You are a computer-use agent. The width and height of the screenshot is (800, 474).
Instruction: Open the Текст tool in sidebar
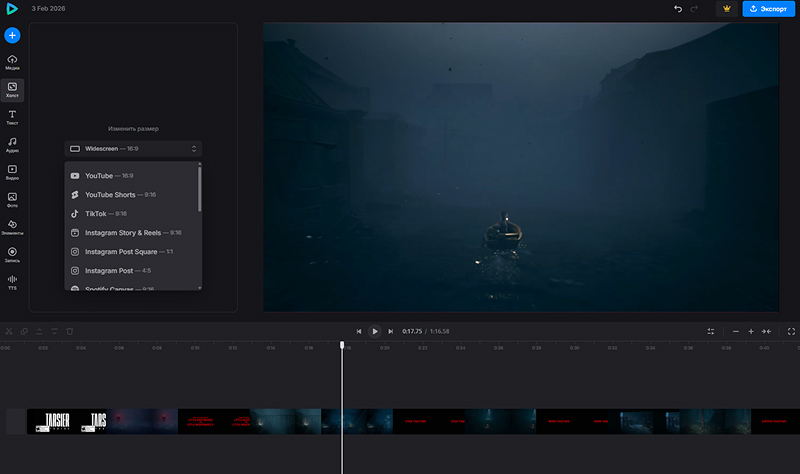(12, 118)
